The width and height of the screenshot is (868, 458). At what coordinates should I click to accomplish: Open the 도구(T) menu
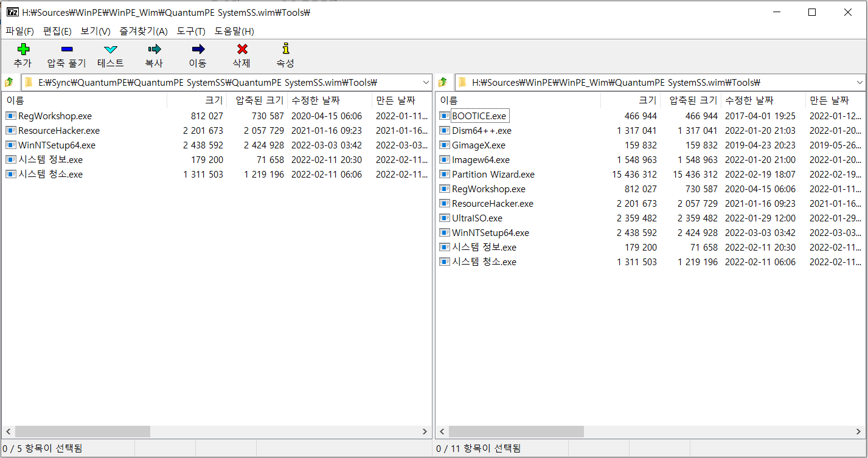click(191, 31)
